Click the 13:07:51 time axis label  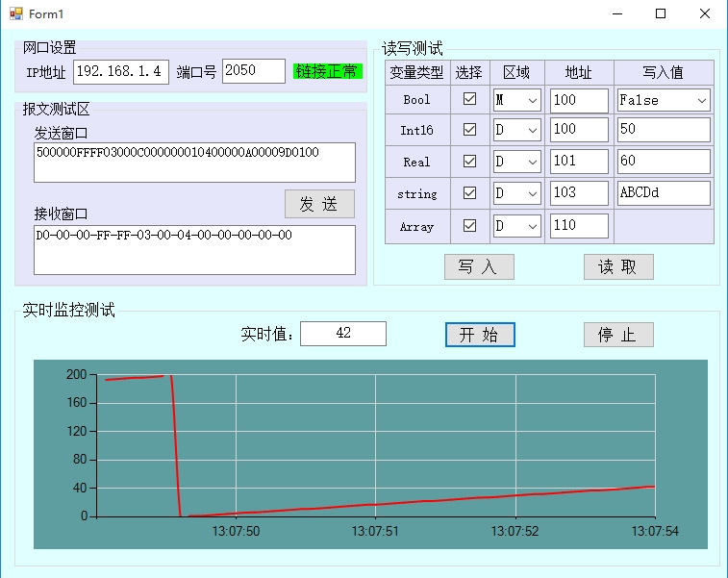pos(375,531)
